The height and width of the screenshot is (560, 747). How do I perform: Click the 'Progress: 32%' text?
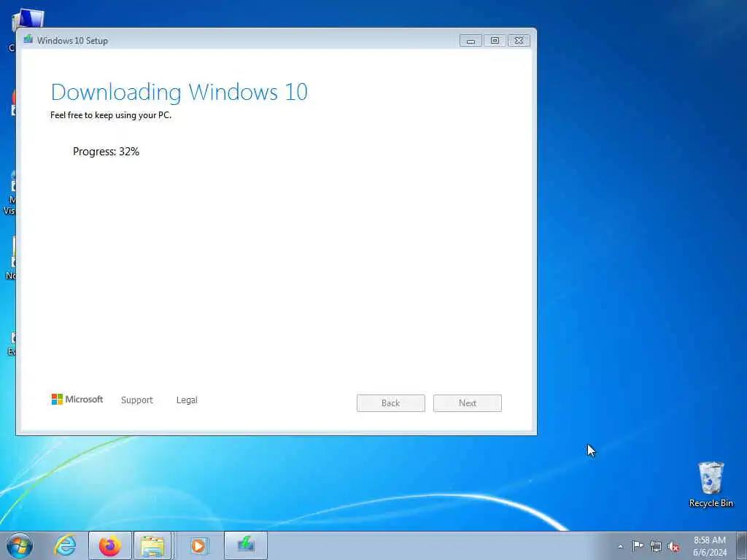[107, 152]
